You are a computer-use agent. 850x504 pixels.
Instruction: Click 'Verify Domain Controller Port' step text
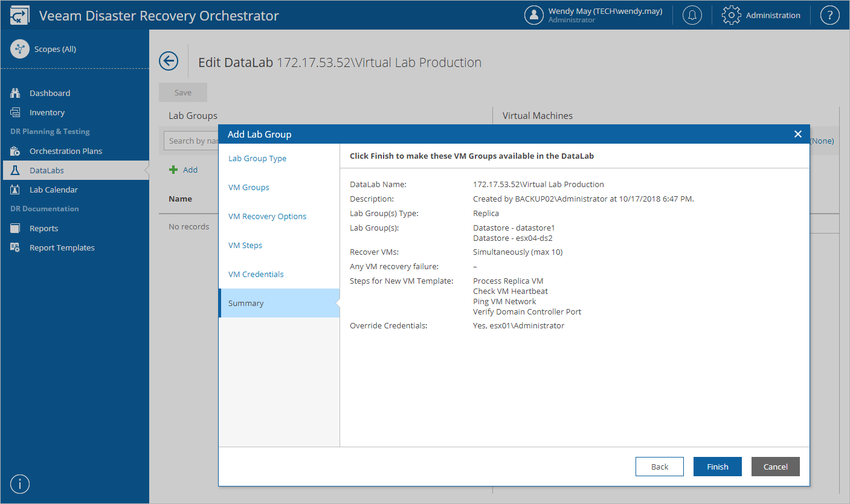point(527,311)
